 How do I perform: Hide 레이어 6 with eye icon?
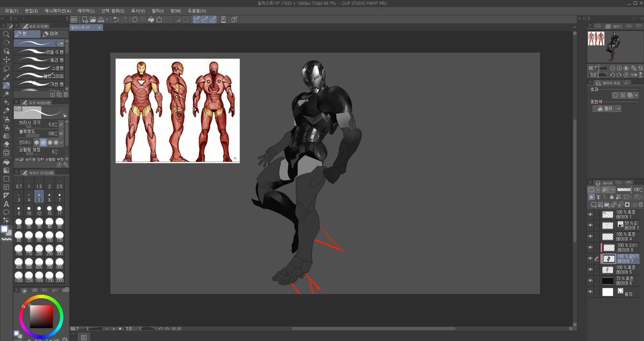coord(590,280)
